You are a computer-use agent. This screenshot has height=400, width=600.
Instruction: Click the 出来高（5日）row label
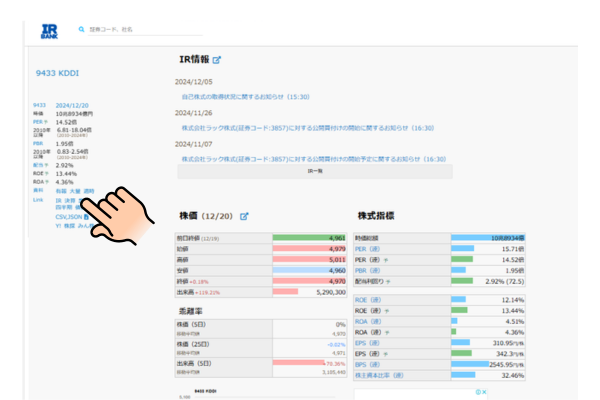point(194,363)
